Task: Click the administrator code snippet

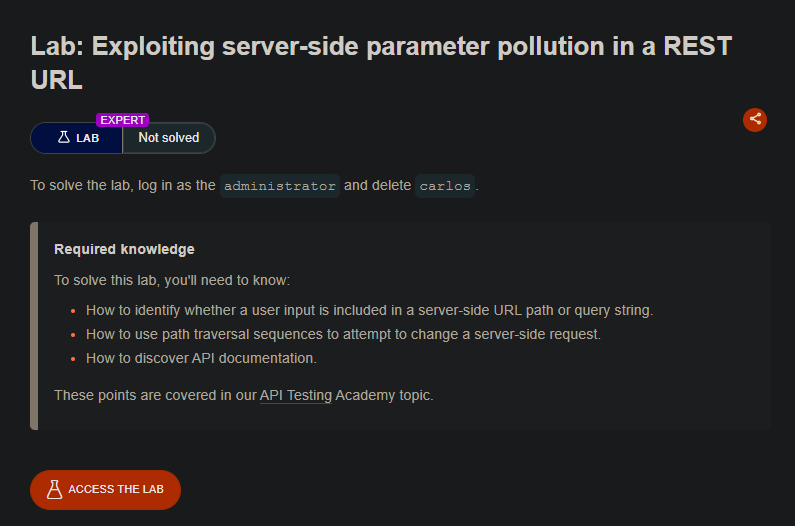Action: (x=280, y=186)
